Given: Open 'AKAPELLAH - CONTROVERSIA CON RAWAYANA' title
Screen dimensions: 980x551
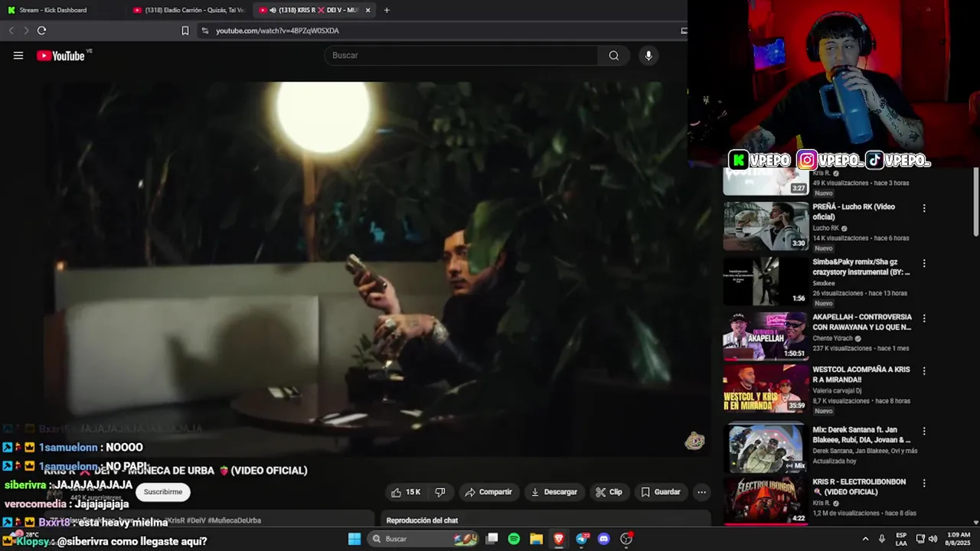Looking at the screenshot, I should [862, 322].
